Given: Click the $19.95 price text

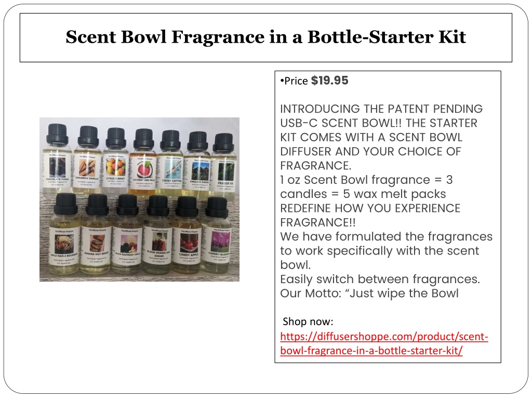Looking at the screenshot, I should point(329,81).
